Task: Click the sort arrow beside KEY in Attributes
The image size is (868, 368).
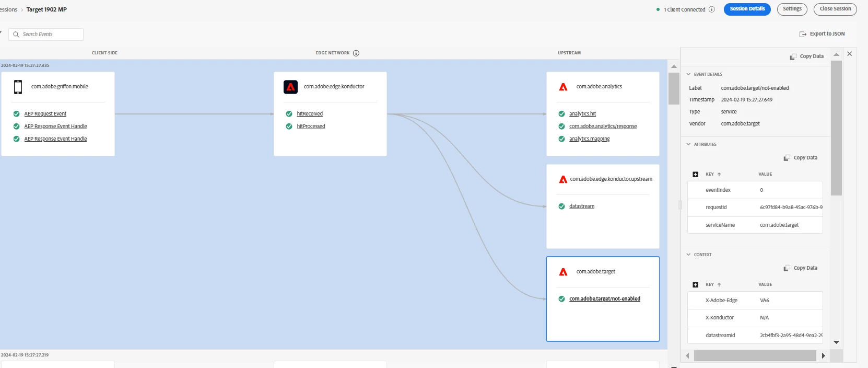Action: [x=719, y=175]
